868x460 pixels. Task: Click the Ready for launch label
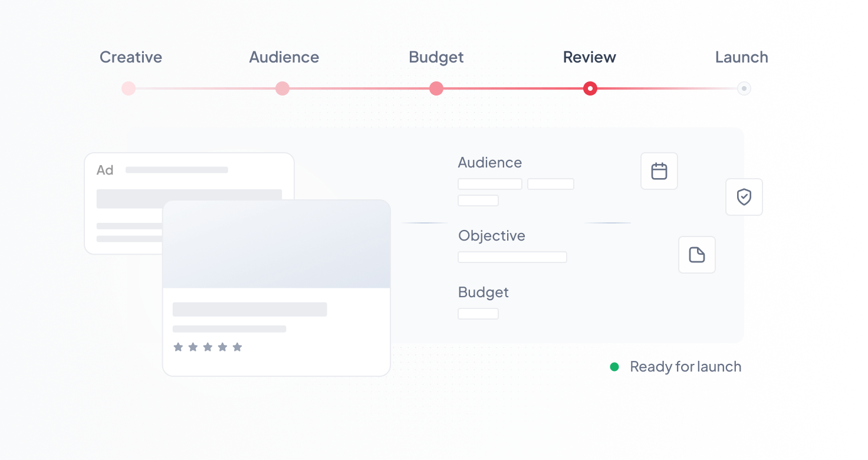(685, 366)
